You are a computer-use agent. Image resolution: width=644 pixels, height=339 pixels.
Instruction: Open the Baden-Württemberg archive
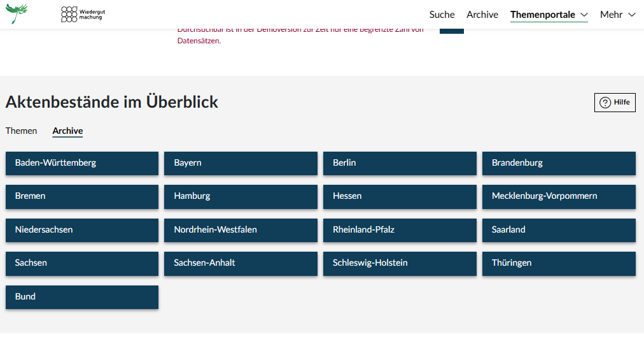coord(82,163)
